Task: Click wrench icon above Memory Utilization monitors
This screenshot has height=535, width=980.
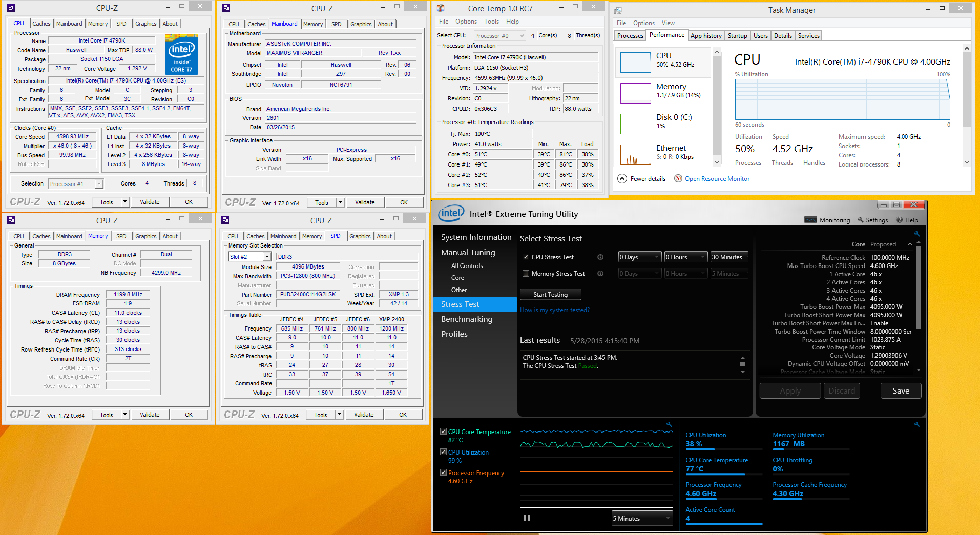Action: [917, 424]
